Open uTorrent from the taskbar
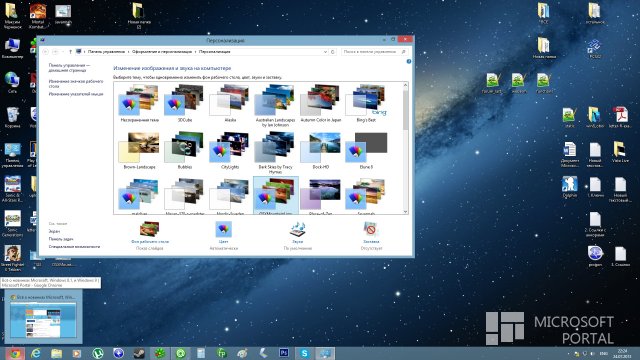The width and height of the screenshot is (640, 360). [x=98, y=353]
